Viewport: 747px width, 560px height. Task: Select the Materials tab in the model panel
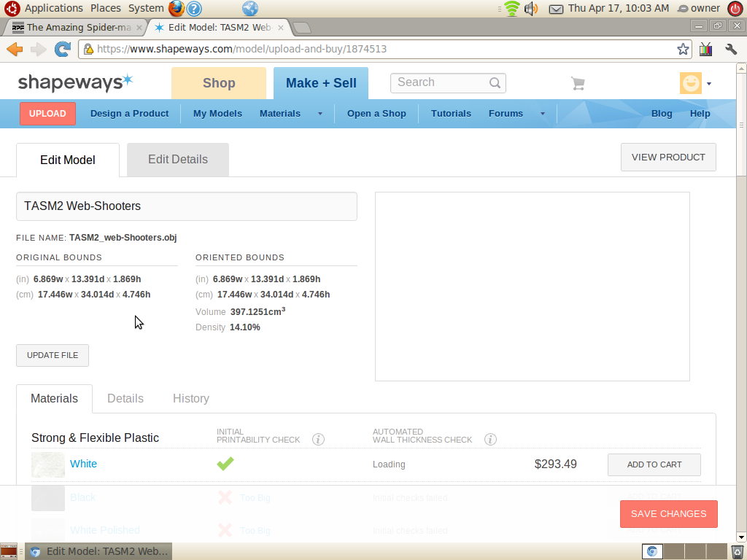click(54, 399)
